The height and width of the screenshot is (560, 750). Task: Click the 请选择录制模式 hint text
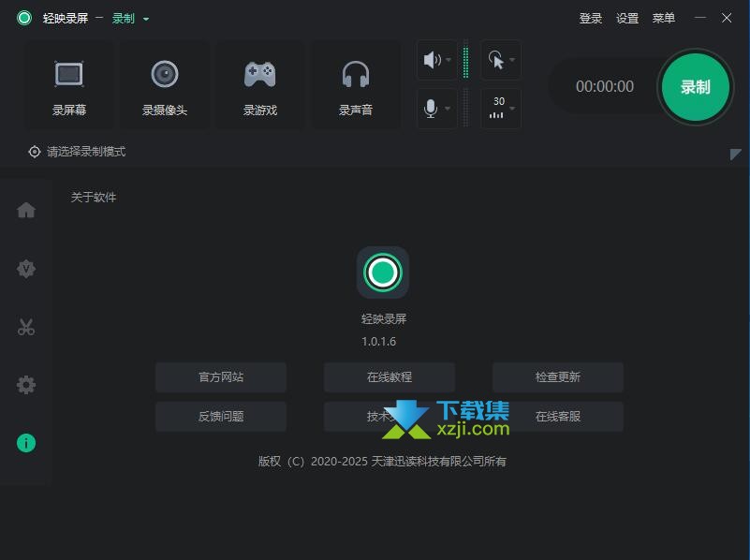pyautogui.click(x=86, y=152)
